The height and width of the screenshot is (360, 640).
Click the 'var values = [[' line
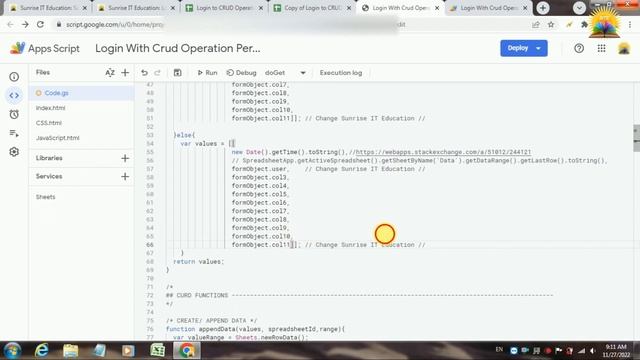click(208, 143)
